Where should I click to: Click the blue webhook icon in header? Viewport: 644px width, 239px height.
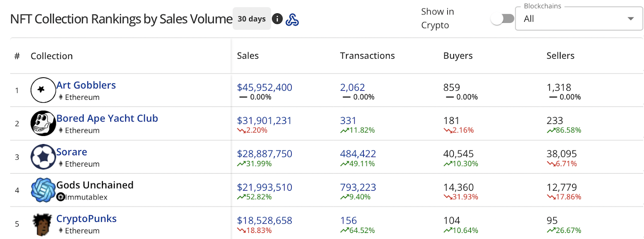[292, 19]
